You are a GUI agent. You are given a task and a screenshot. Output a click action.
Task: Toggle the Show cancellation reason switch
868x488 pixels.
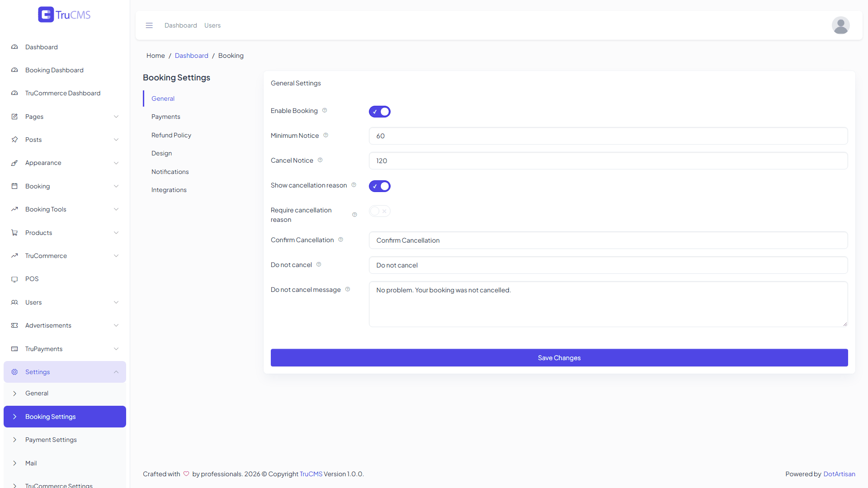[x=380, y=186]
